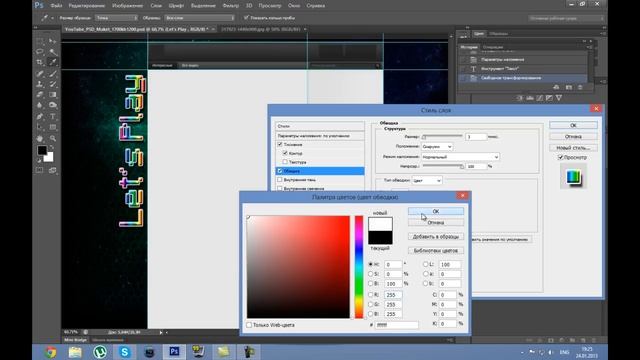Toggle Quick Mask mode icon

pos(40,170)
